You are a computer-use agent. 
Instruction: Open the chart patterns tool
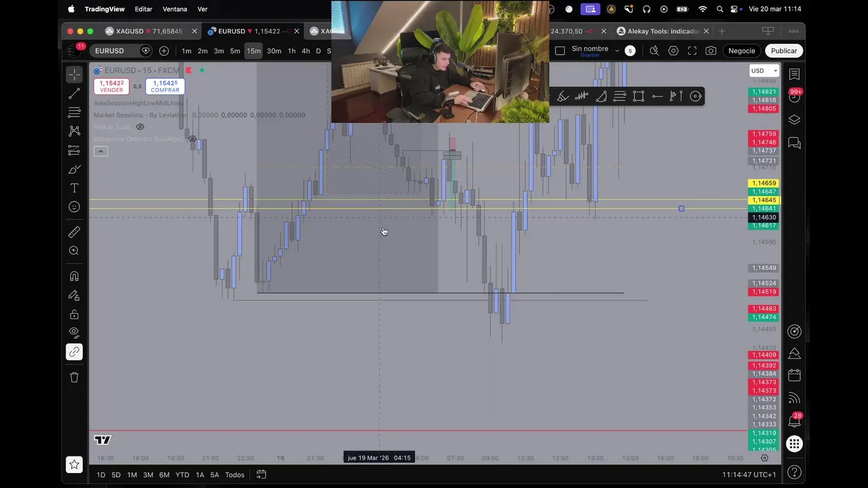(75, 131)
